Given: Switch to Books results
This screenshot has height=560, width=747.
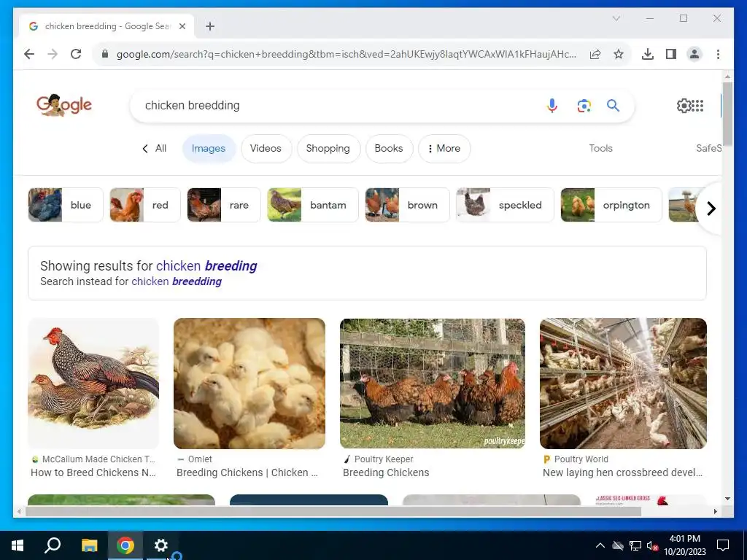Looking at the screenshot, I should (389, 149).
